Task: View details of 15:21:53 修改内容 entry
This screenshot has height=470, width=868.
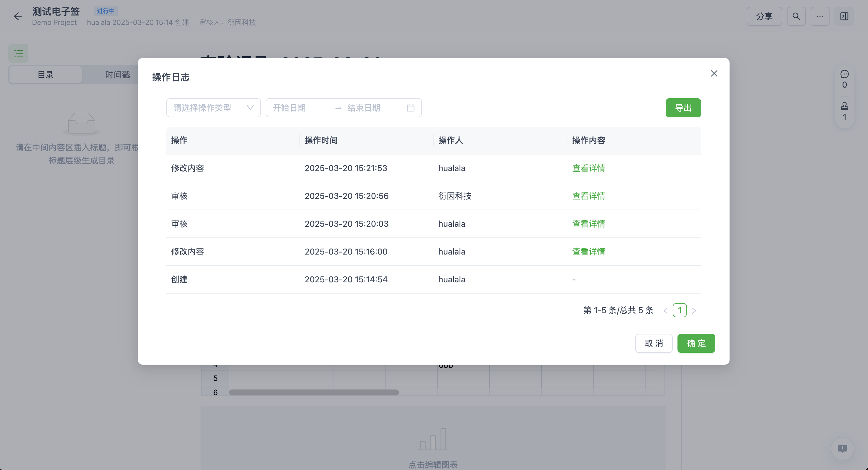Action: click(x=588, y=168)
